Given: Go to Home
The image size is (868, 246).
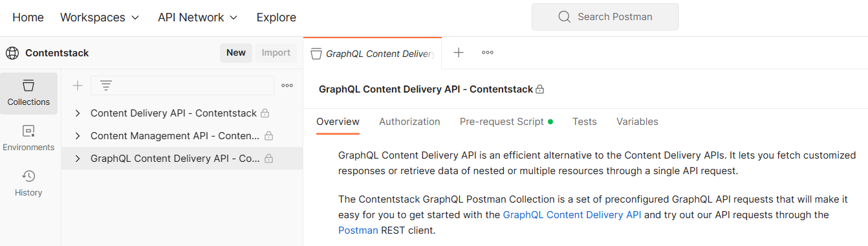Looking at the screenshot, I should pyautogui.click(x=28, y=17).
